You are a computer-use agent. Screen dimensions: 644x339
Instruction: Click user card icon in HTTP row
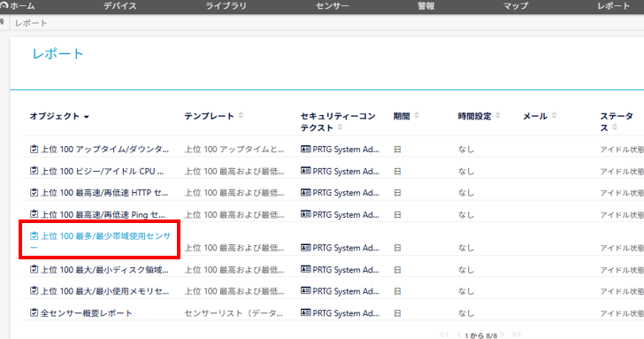[305, 192]
